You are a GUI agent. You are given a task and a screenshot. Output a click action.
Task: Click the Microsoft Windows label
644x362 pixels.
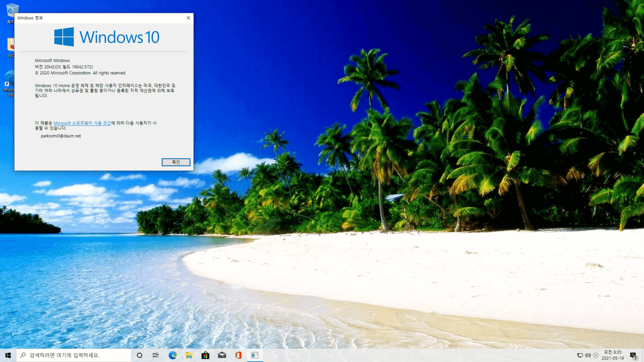coord(52,60)
